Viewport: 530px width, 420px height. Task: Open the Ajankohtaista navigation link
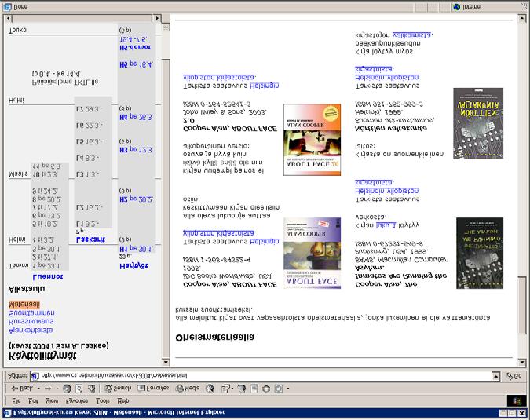31,330
